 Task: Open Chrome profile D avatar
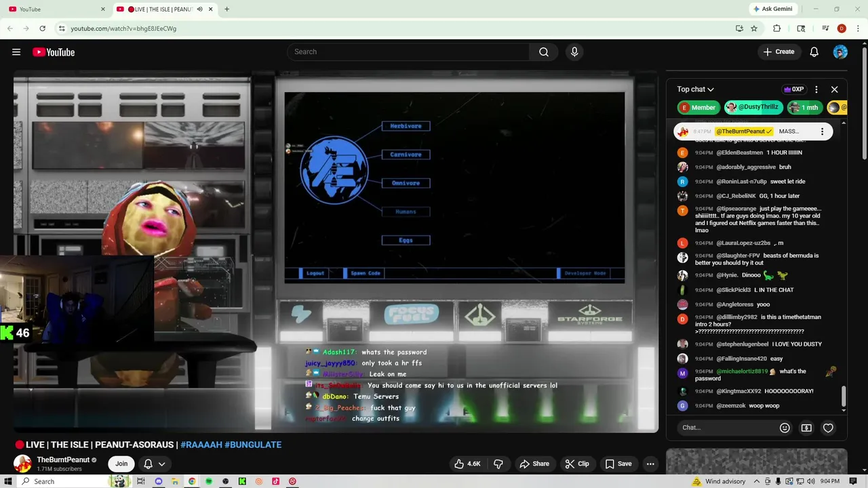[842, 28]
